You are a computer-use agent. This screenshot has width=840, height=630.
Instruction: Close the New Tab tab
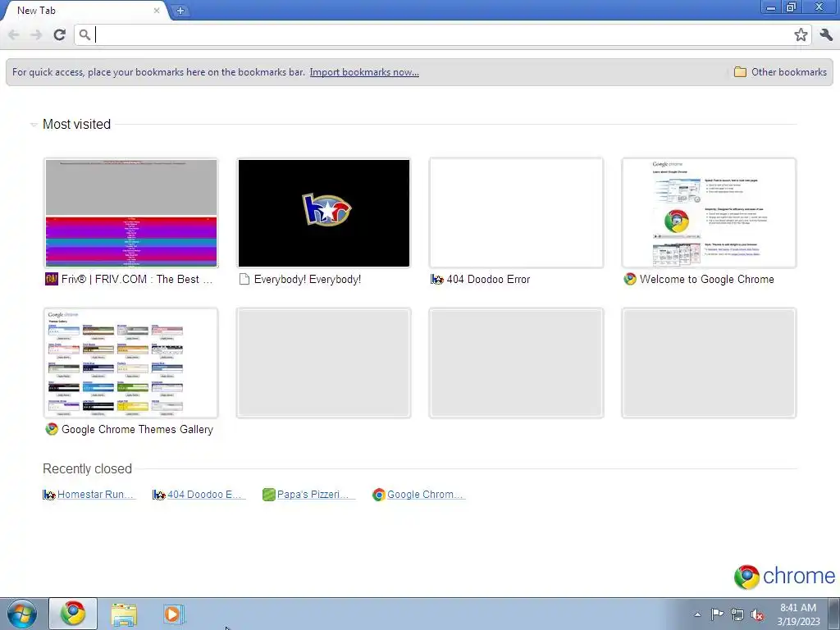point(157,10)
